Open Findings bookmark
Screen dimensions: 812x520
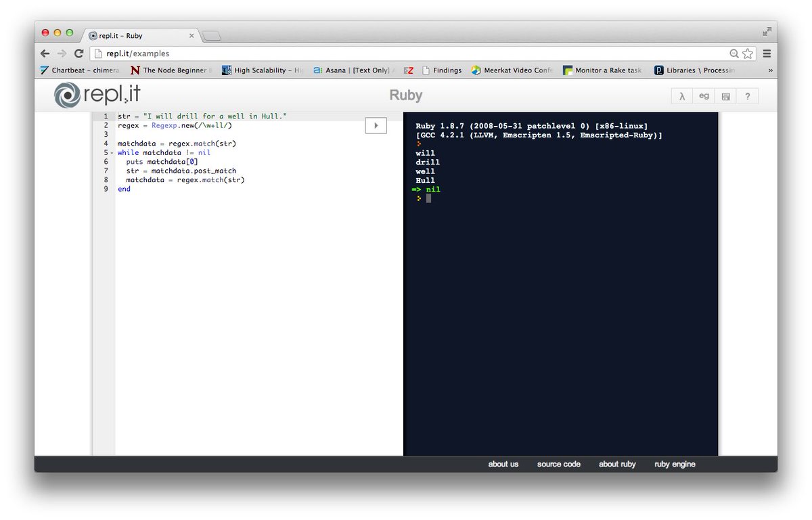tap(441, 70)
